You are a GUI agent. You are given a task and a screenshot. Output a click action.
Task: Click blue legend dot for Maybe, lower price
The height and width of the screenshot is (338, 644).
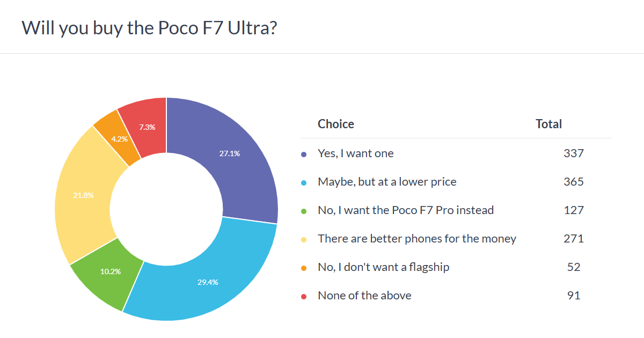point(304,182)
